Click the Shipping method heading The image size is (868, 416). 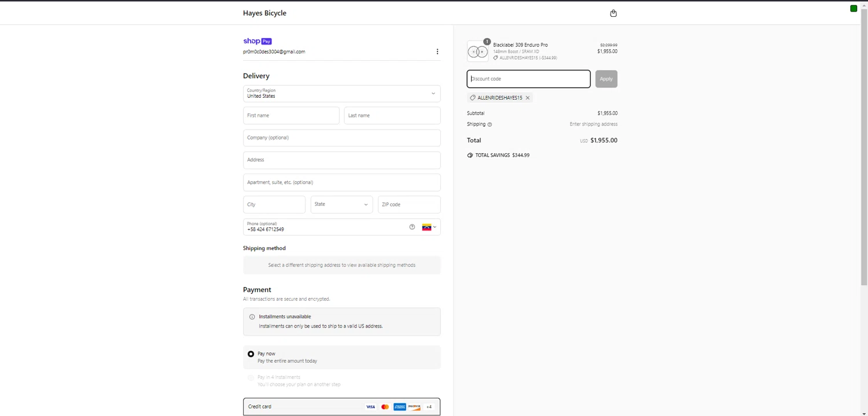[x=264, y=248]
